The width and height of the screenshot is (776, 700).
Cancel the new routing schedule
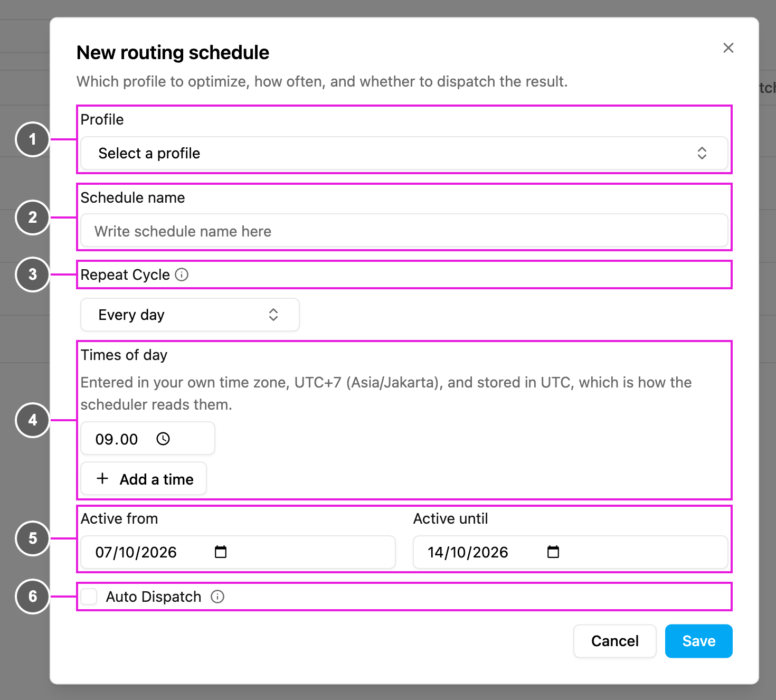point(615,641)
